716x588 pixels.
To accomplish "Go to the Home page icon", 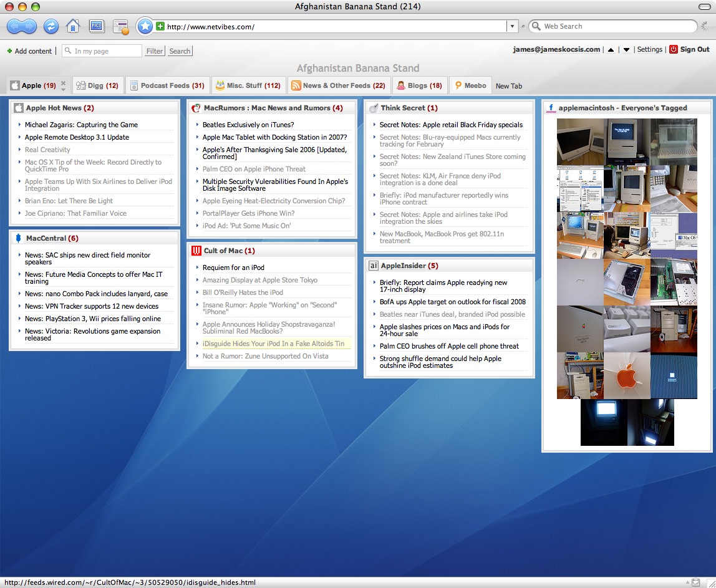I will click(73, 26).
